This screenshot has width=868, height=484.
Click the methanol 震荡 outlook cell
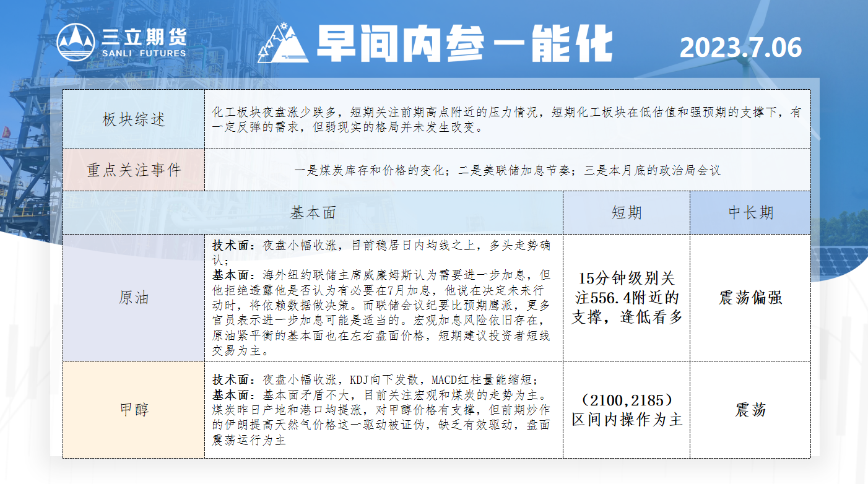(x=750, y=409)
